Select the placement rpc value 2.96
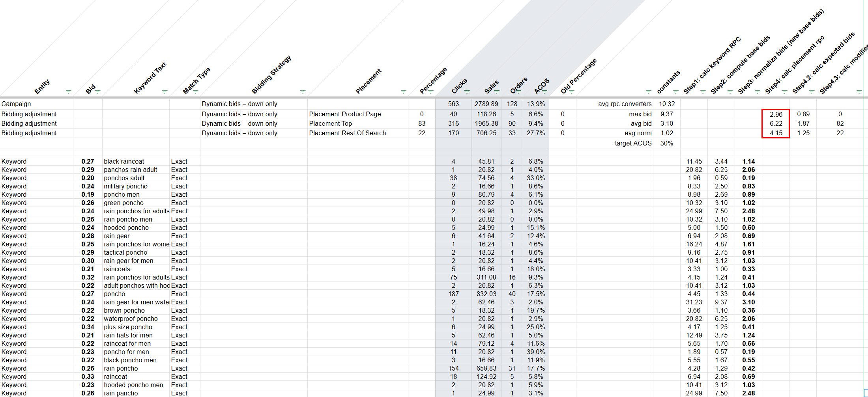 (x=776, y=114)
